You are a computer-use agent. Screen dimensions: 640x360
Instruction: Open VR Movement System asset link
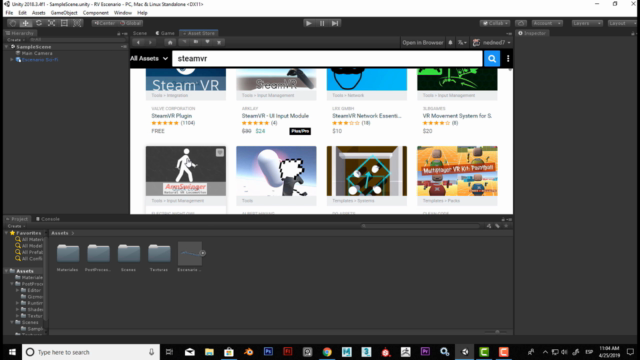click(457, 116)
